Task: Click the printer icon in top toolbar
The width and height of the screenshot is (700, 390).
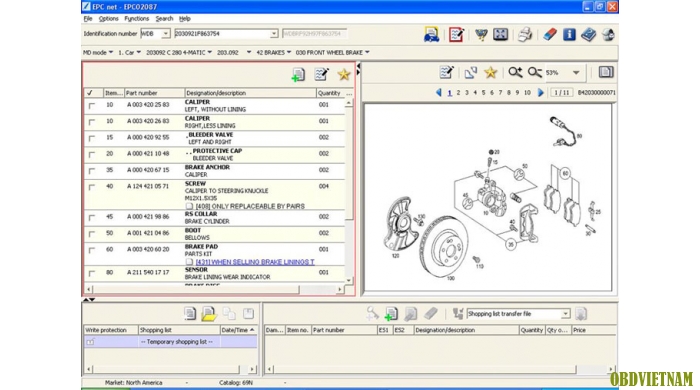Action: pyautogui.click(x=525, y=34)
